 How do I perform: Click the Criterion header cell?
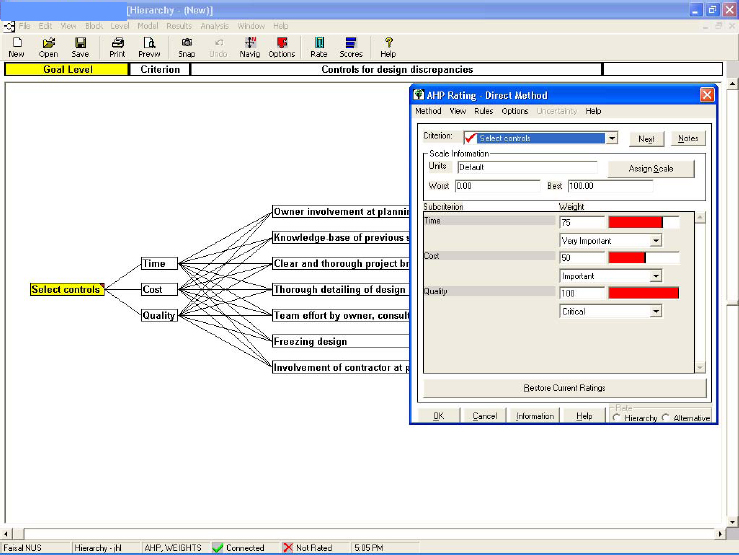click(x=160, y=69)
